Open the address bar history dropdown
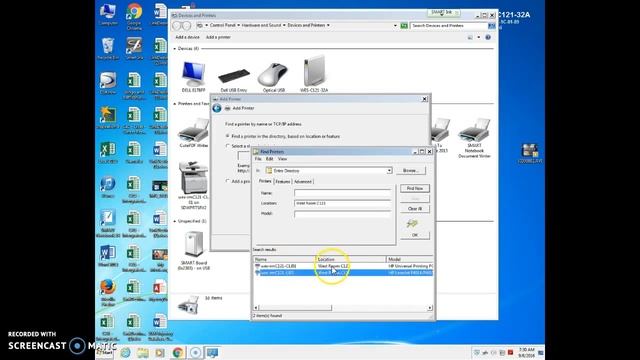640x360 pixels. pos(395,26)
